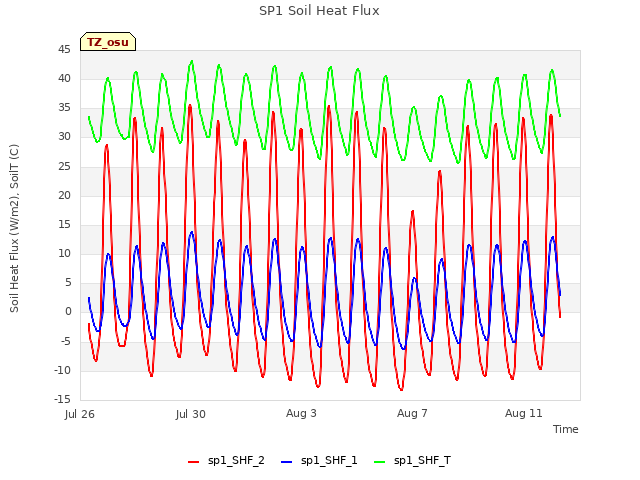The height and width of the screenshot is (480, 640).
Task: Select the sp1_SHF_T legend label
Action: 422,460
